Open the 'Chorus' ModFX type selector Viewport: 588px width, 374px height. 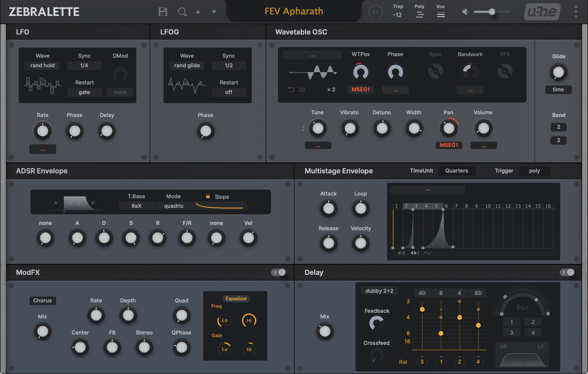click(42, 301)
